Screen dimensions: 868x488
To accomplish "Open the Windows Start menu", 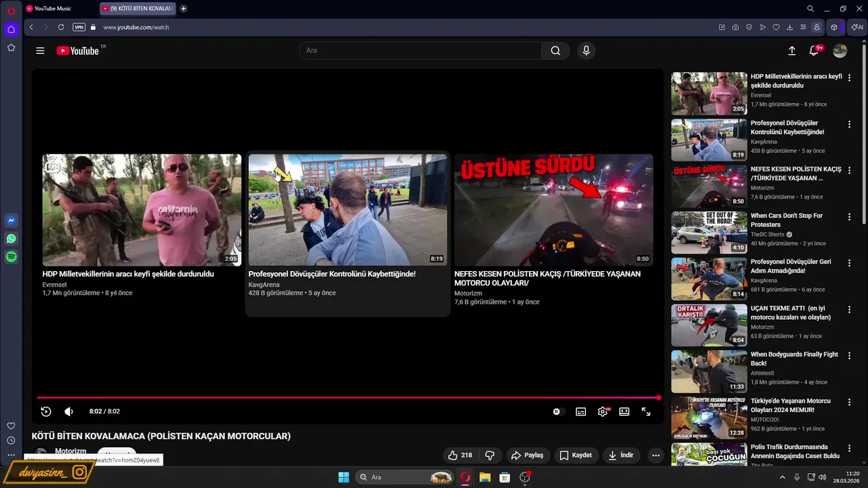I will click(x=344, y=477).
